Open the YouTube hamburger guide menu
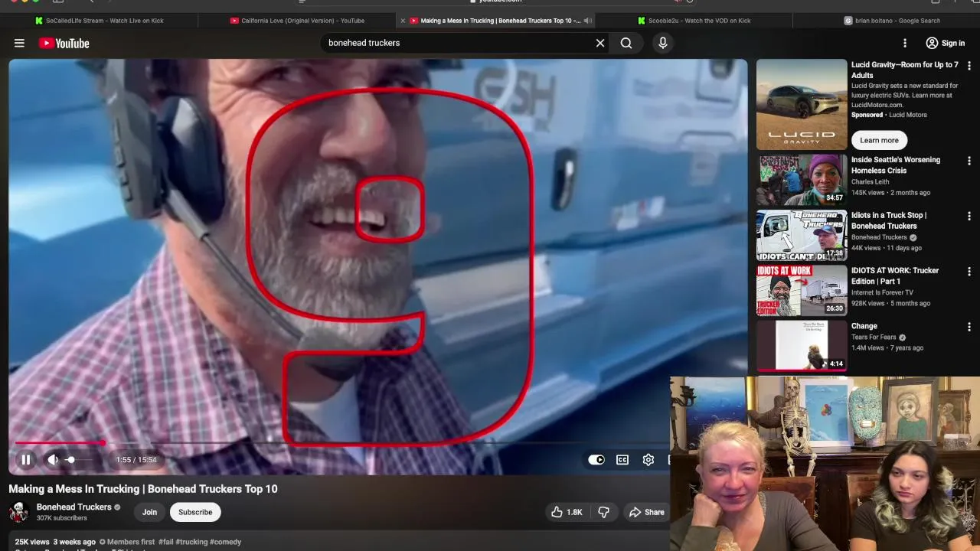This screenshot has width=980, height=551. click(x=19, y=43)
